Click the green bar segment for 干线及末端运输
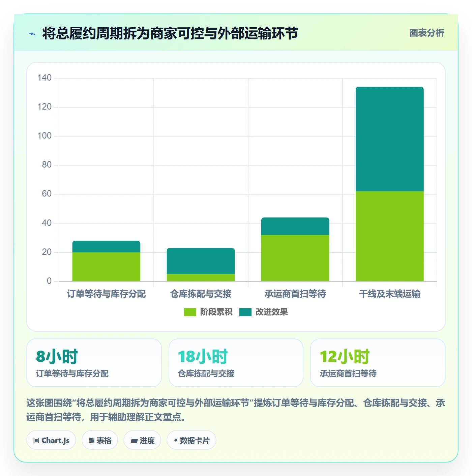The image size is (472, 476). point(390,236)
